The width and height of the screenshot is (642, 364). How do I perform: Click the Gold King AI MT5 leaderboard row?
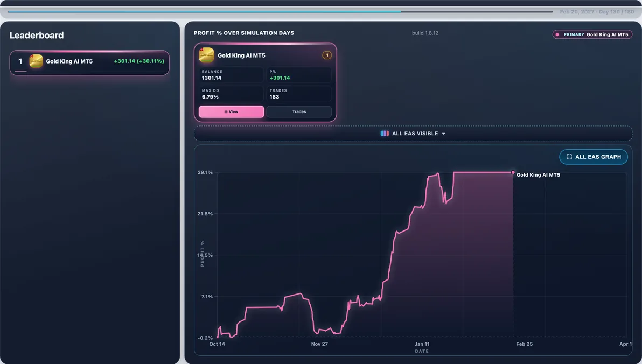[x=89, y=62]
